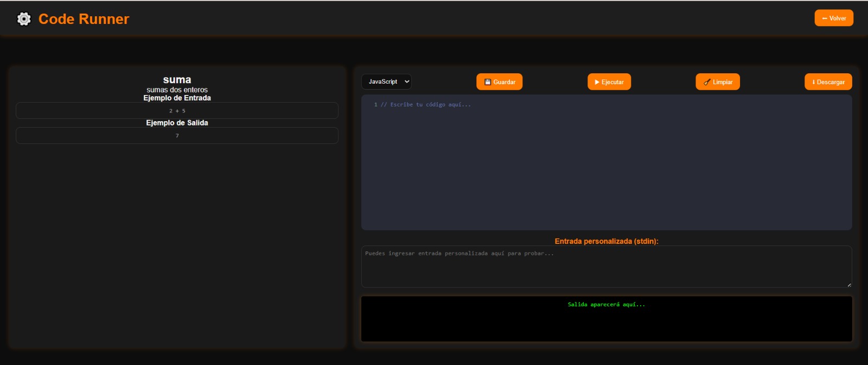Click the Code Runner title text

pos(84,19)
